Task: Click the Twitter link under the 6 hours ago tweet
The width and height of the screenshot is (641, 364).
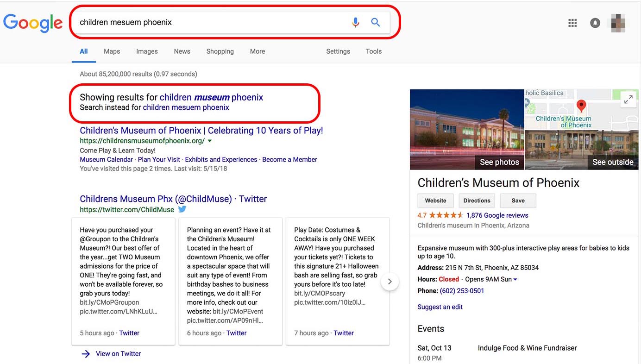Action: (x=236, y=333)
